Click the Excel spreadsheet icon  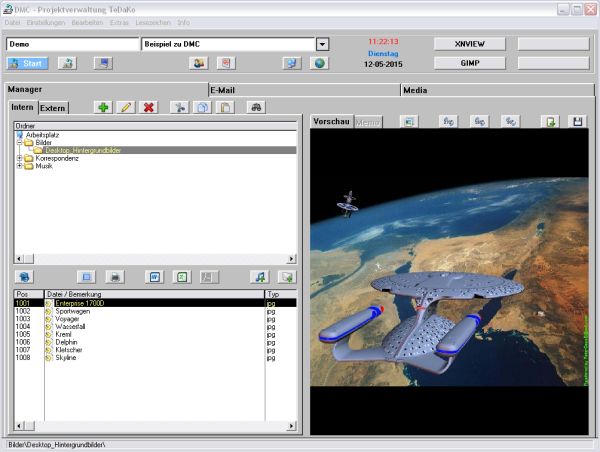pos(182,276)
